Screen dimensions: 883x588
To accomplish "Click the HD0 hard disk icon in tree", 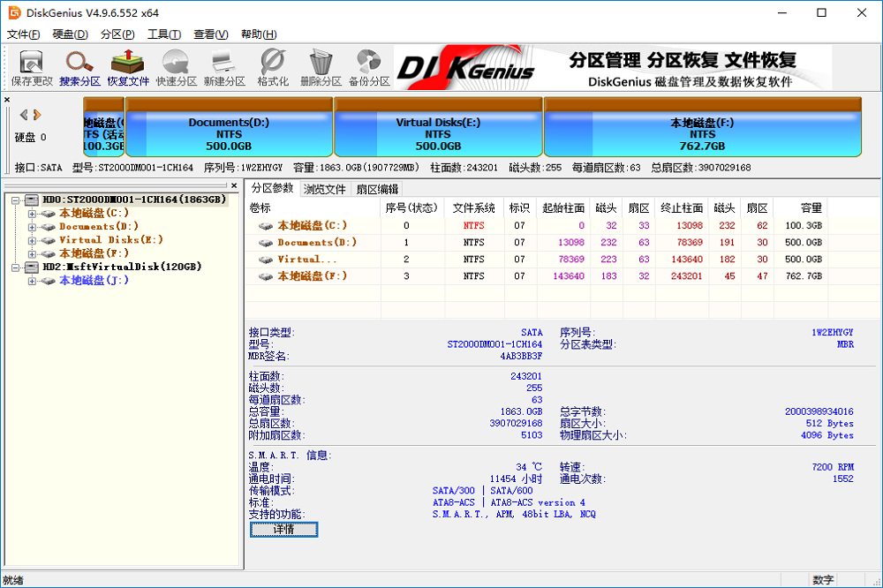I will click(32, 200).
